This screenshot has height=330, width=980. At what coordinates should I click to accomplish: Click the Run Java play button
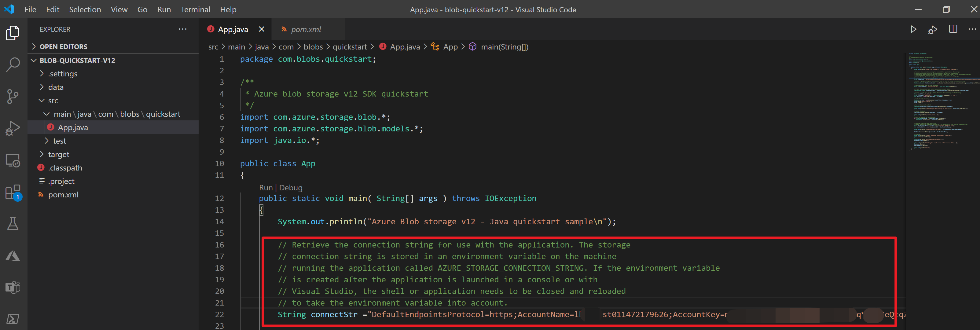(913, 29)
